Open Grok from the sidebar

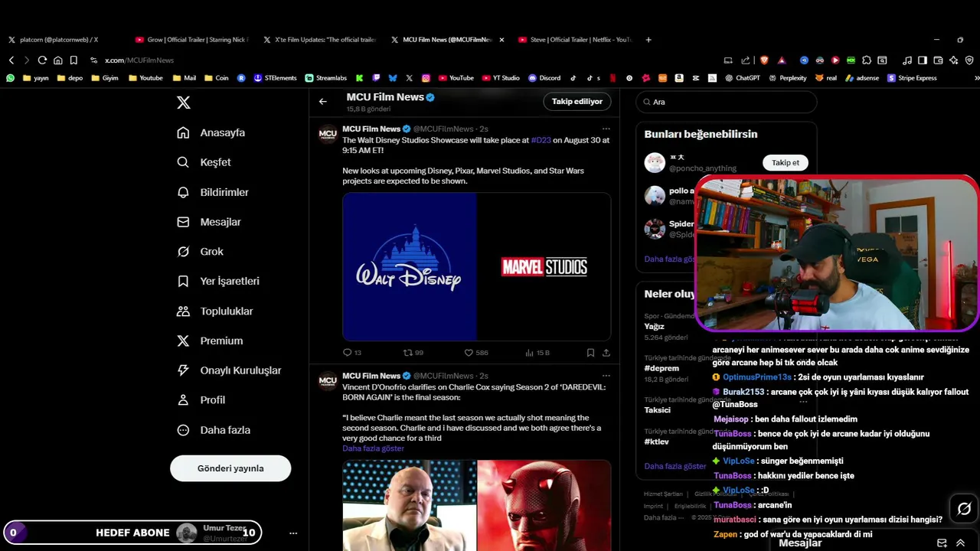(x=201, y=251)
